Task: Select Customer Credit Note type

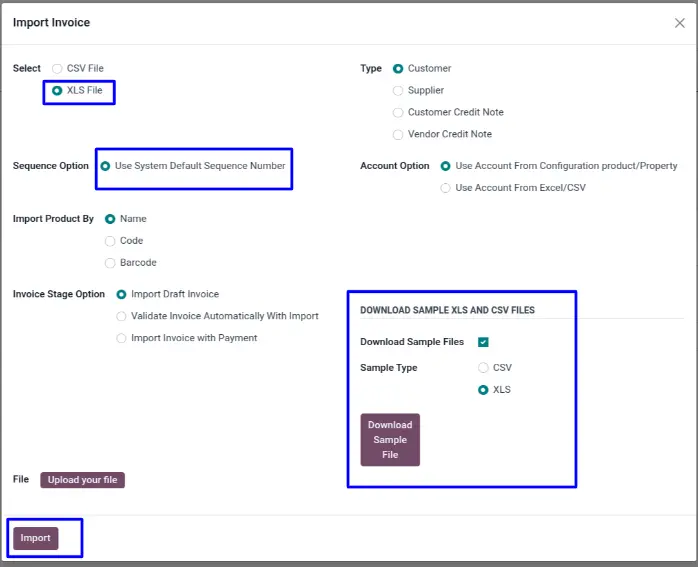Action: (x=398, y=112)
